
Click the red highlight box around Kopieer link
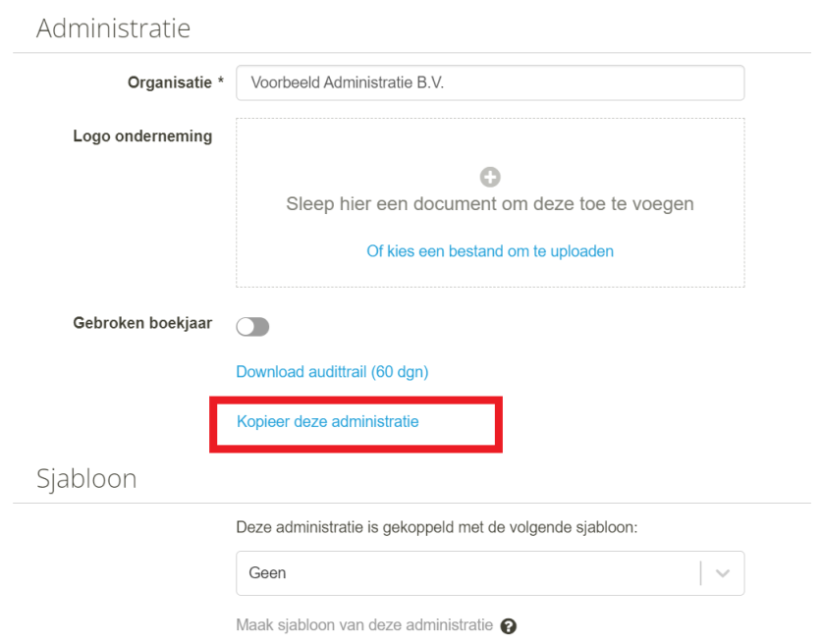[356, 424]
